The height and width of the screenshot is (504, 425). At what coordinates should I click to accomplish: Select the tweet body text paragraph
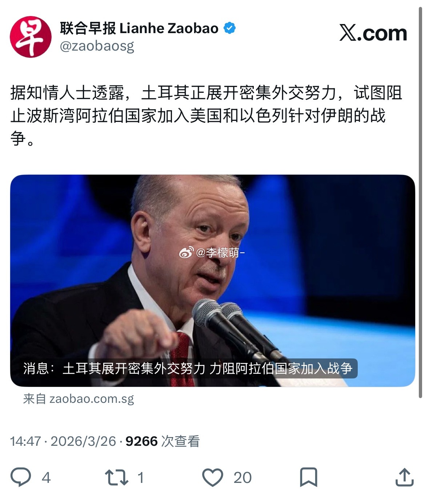pos(206,115)
